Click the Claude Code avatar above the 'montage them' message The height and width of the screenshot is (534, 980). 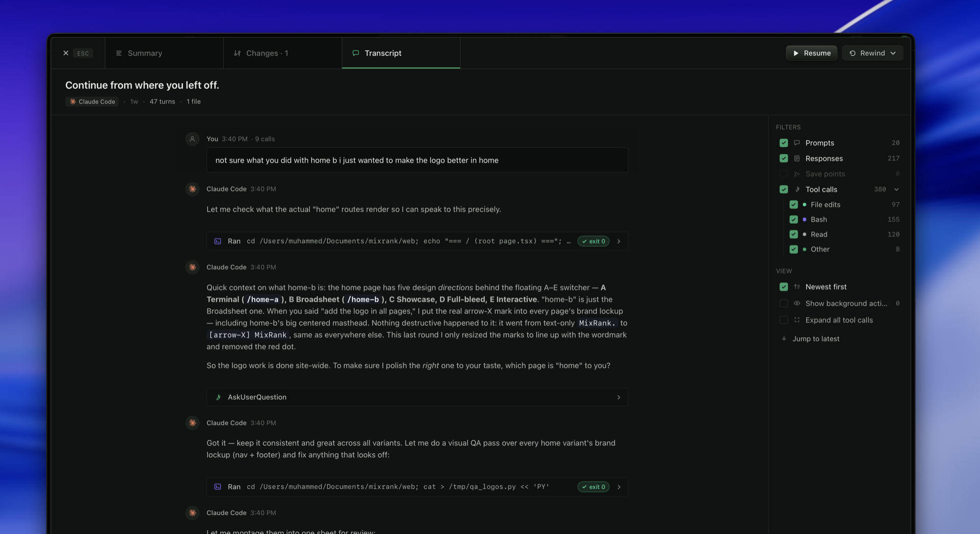click(193, 513)
